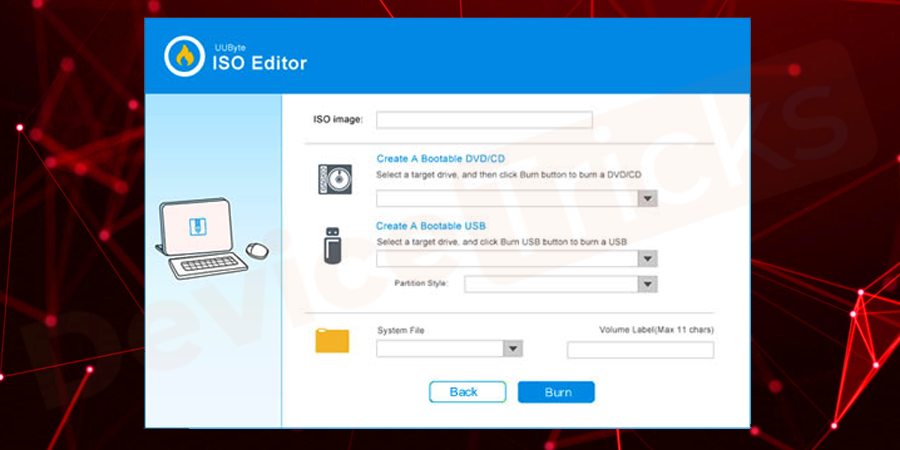
Task: Click the 'Volume Label(Max 11 chars)' text
Action: click(657, 330)
